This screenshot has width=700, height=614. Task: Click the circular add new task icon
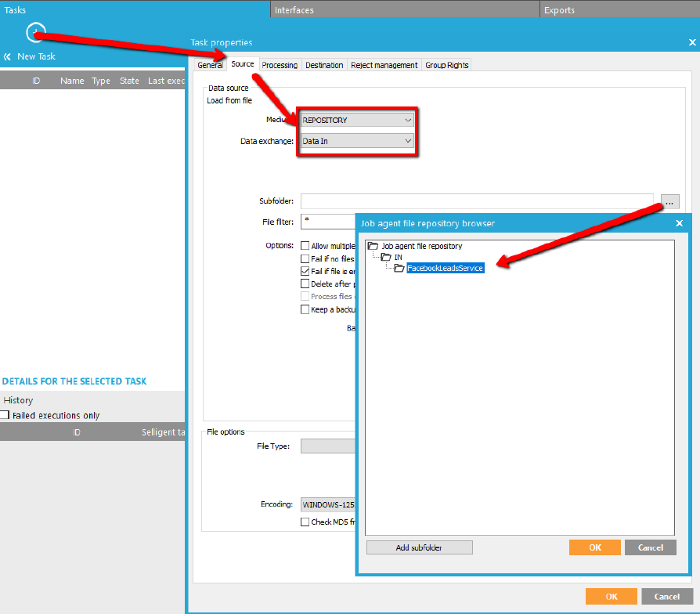35,32
